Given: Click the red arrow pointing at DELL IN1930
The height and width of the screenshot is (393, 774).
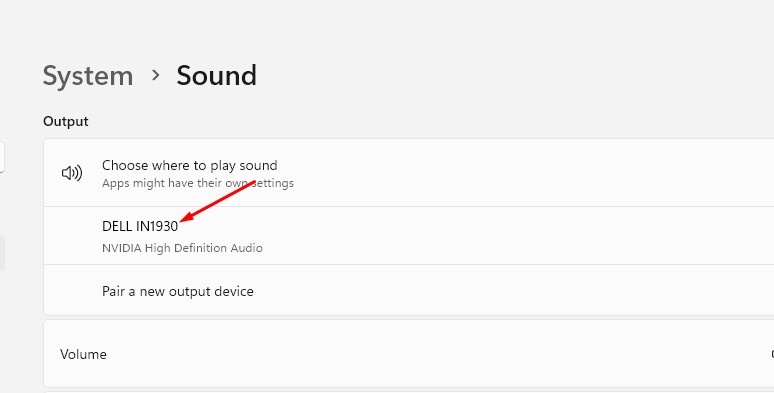Looking at the screenshot, I should click(x=217, y=201).
